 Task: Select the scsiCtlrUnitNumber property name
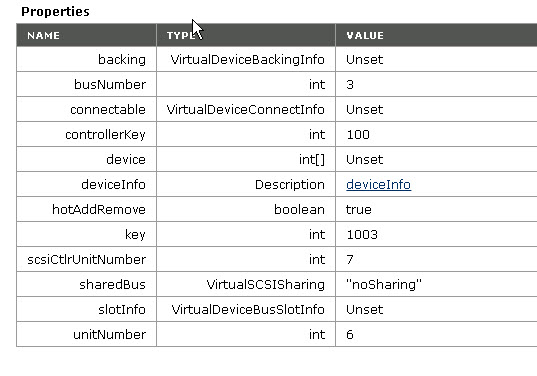click(x=87, y=260)
